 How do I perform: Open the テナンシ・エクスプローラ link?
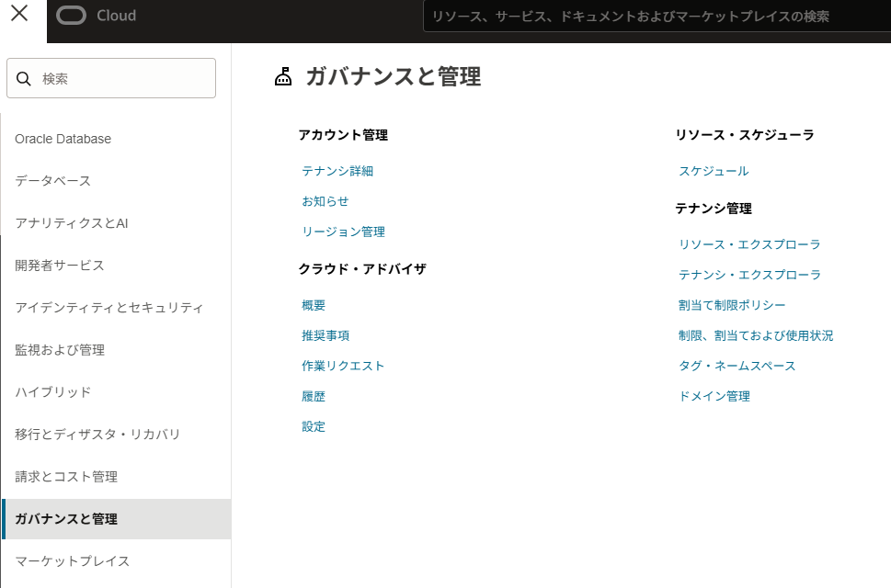click(x=749, y=275)
